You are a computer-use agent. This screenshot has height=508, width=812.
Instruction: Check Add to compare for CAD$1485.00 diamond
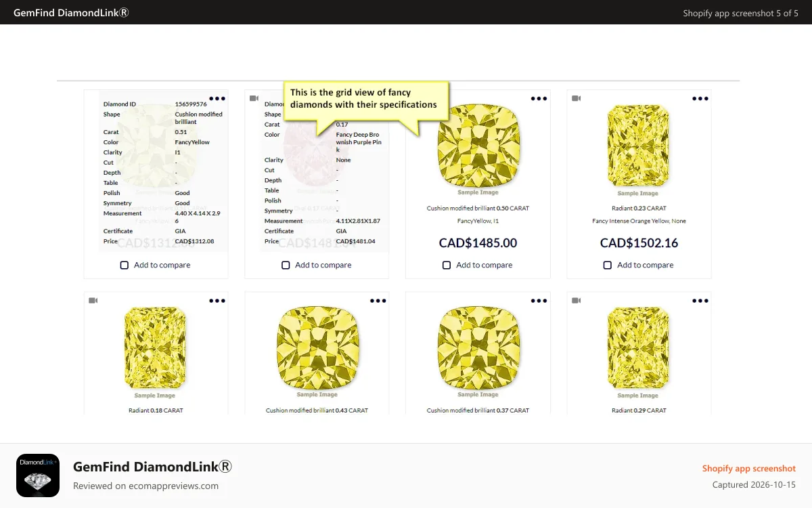point(447,265)
